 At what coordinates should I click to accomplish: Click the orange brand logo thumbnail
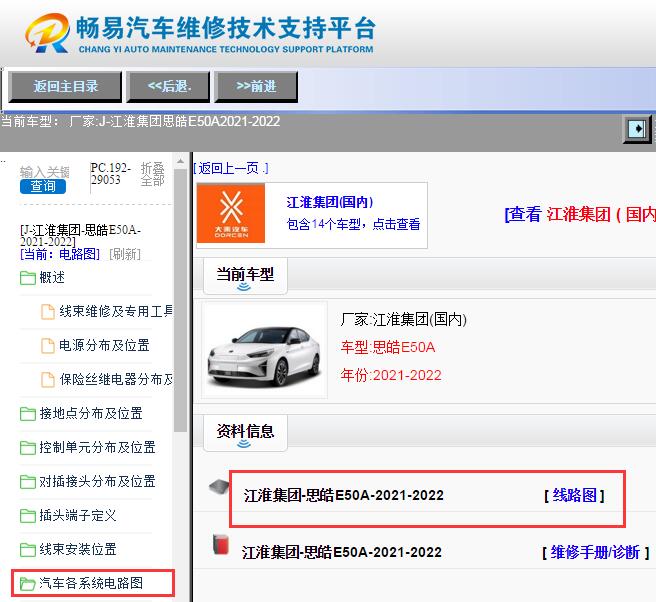[231, 213]
